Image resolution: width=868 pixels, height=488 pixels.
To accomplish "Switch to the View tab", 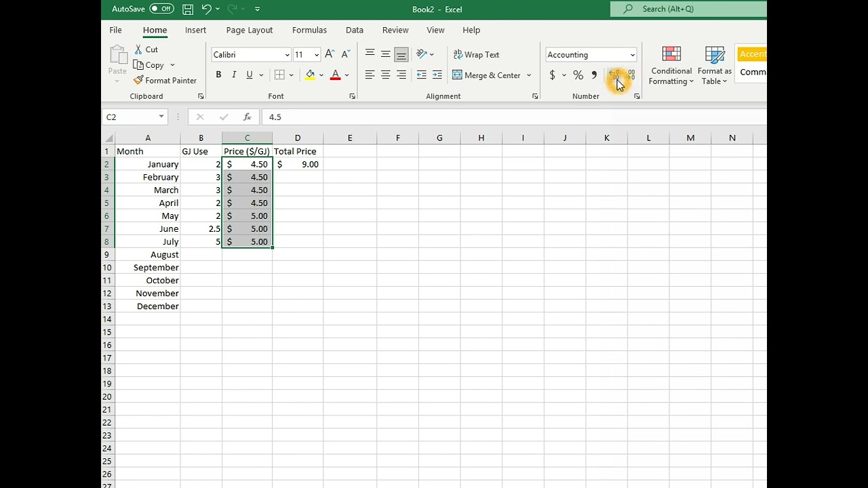I will pyautogui.click(x=435, y=30).
